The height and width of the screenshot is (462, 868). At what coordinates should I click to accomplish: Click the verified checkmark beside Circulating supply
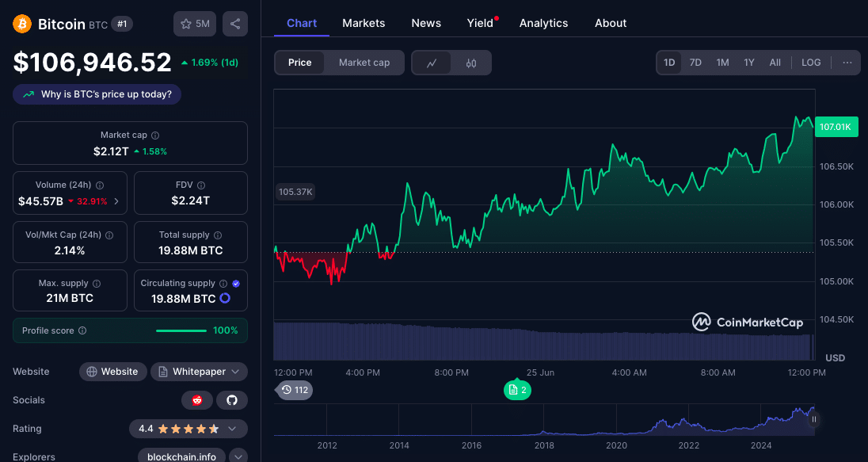(236, 283)
